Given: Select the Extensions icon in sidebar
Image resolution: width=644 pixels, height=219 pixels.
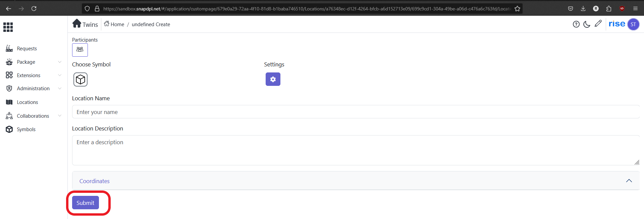Looking at the screenshot, I should tap(9, 75).
